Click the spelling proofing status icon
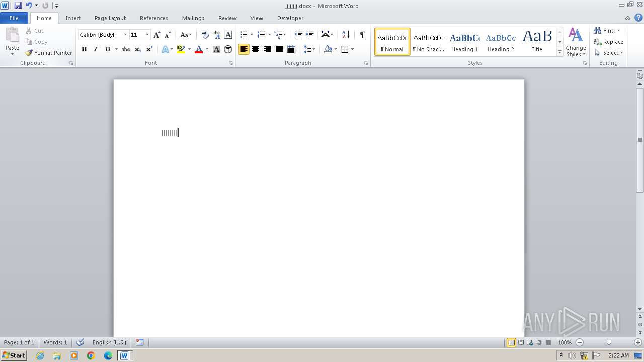The width and height of the screenshot is (644, 362). point(80,342)
